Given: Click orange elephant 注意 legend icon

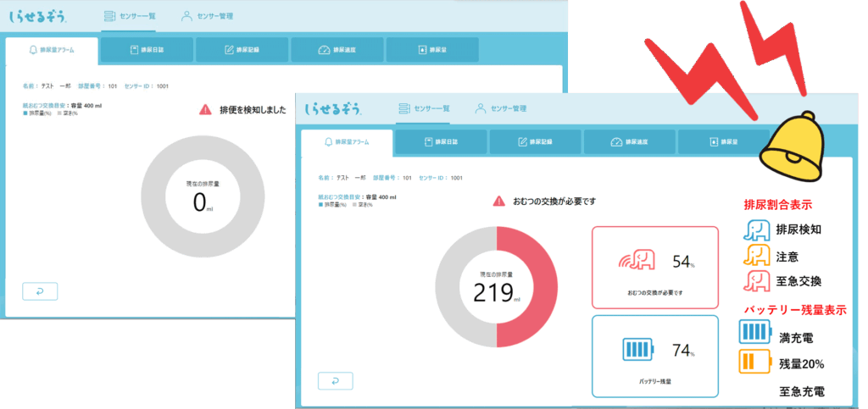Looking at the screenshot, I should pyautogui.click(x=756, y=256).
